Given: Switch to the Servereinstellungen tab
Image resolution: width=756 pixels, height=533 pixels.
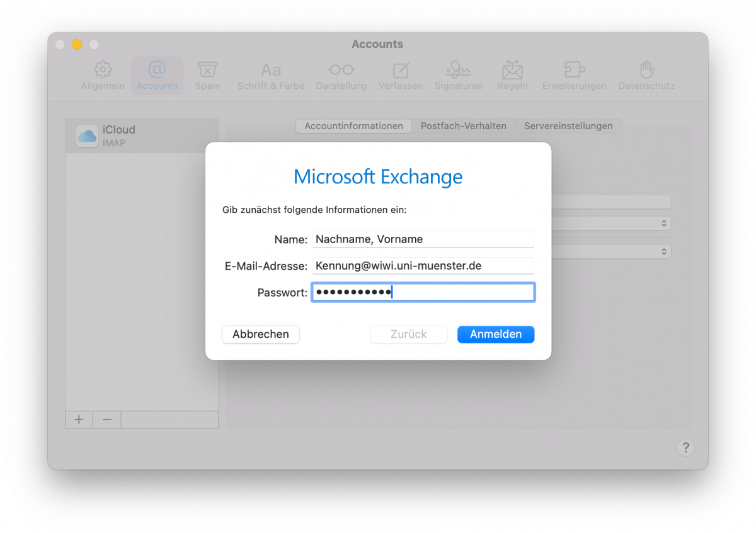Looking at the screenshot, I should point(568,126).
